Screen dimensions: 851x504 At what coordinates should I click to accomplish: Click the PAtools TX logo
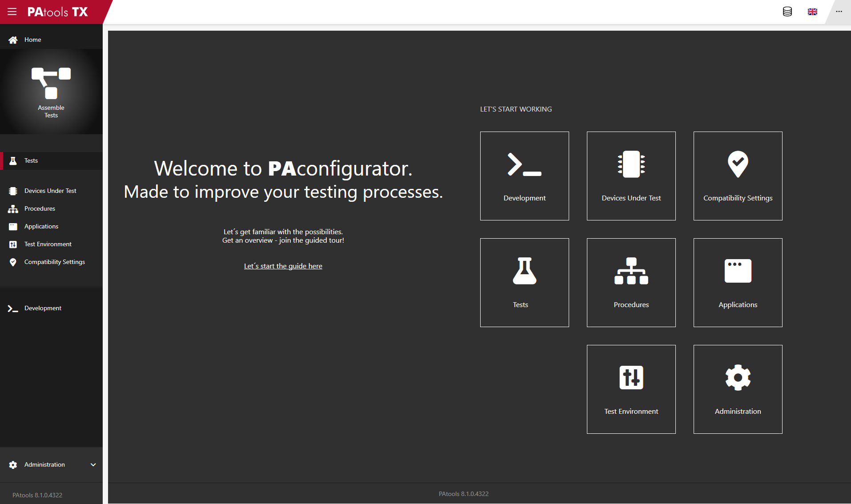point(58,12)
